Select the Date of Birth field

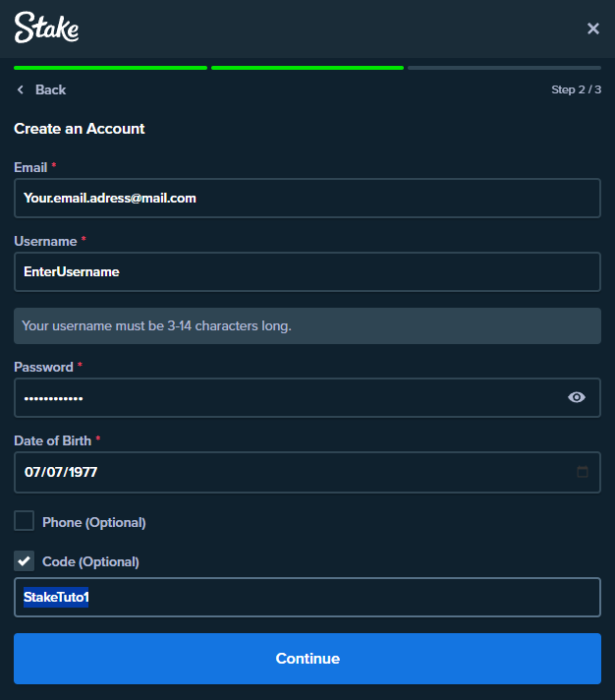click(307, 472)
